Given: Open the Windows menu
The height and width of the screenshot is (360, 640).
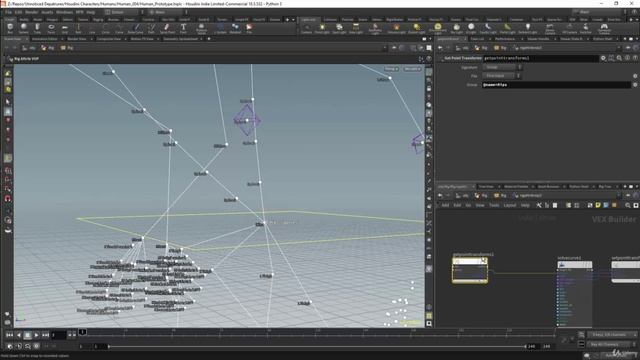Looking at the screenshot, I should 64,12.
